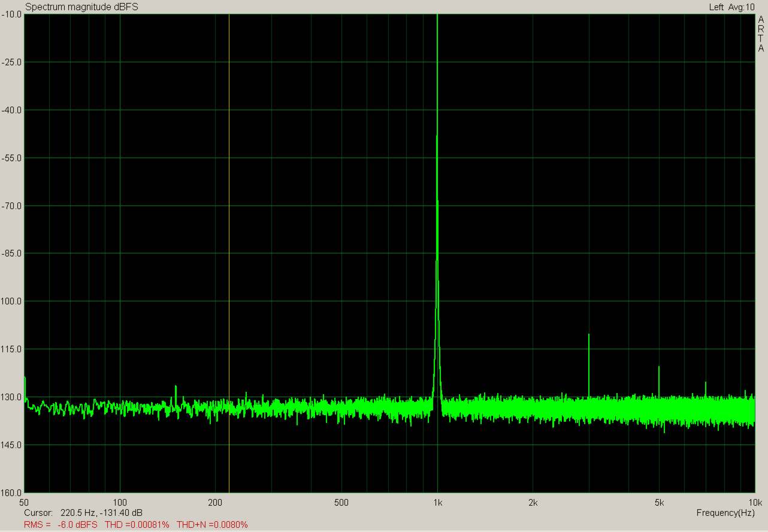This screenshot has width=768, height=532.
Task: Click the '-40.0' y-axis label
Action: (12, 110)
